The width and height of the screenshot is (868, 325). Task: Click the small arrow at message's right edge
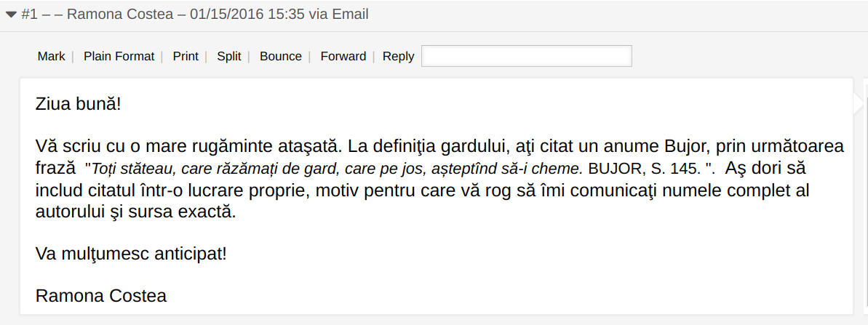[858, 104]
